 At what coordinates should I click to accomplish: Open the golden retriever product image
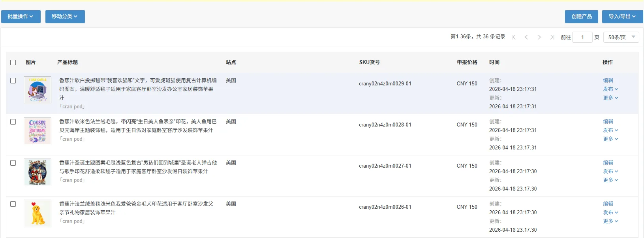coord(38,213)
